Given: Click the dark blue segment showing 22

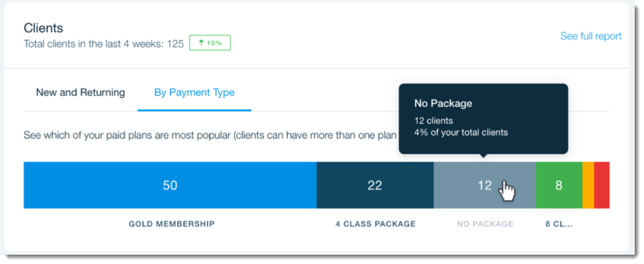Looking at the screenshot, I should pyautogui.click(x=375, y=185).
